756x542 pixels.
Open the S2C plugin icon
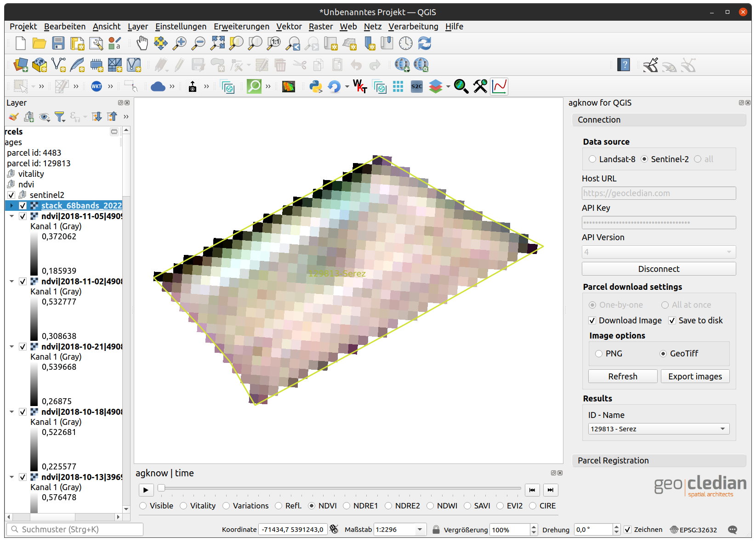tap(417, 86)
